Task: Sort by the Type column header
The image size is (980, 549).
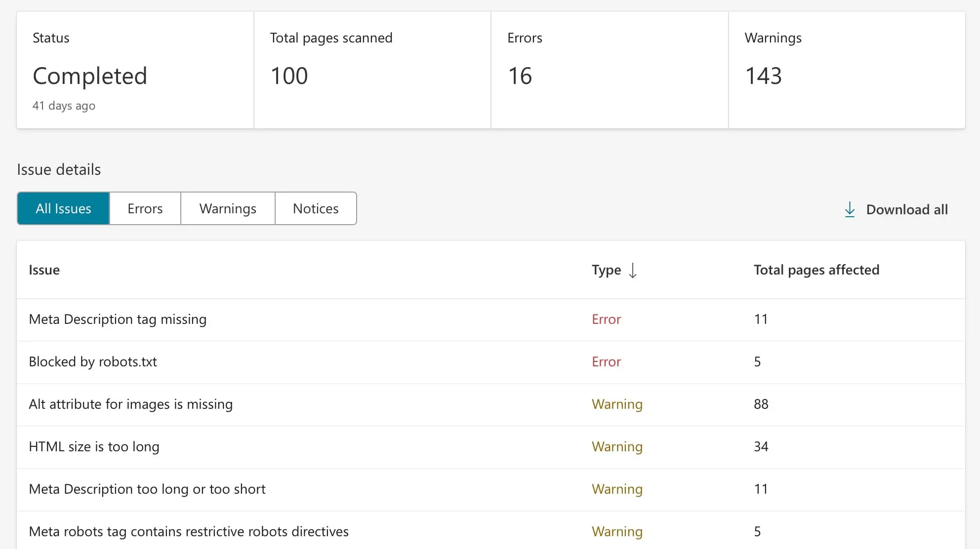Action: [606, 270]
